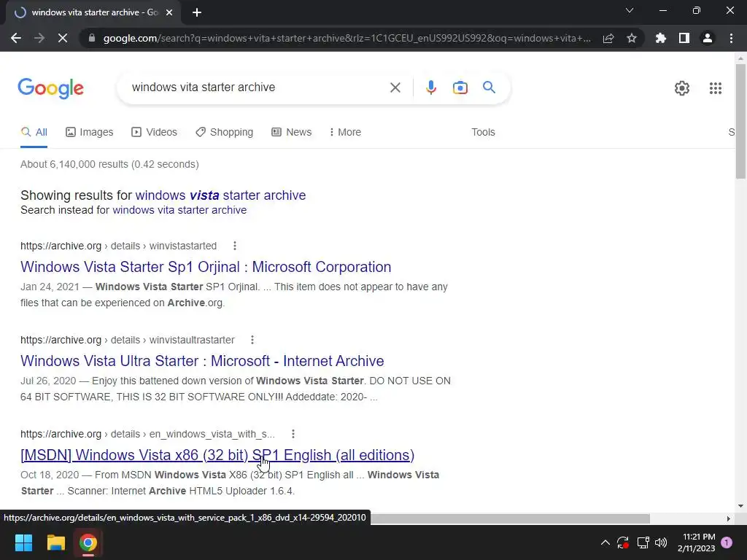Viewport: 747px width, 560px height.
Task: Open a new tab with plus button
Action: pyautogui.click(x=197, y=12)
